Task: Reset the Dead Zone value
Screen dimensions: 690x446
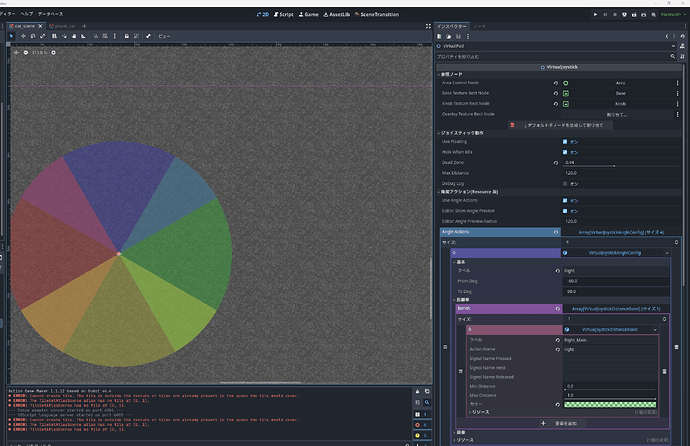Action: [x=556, y=161]
